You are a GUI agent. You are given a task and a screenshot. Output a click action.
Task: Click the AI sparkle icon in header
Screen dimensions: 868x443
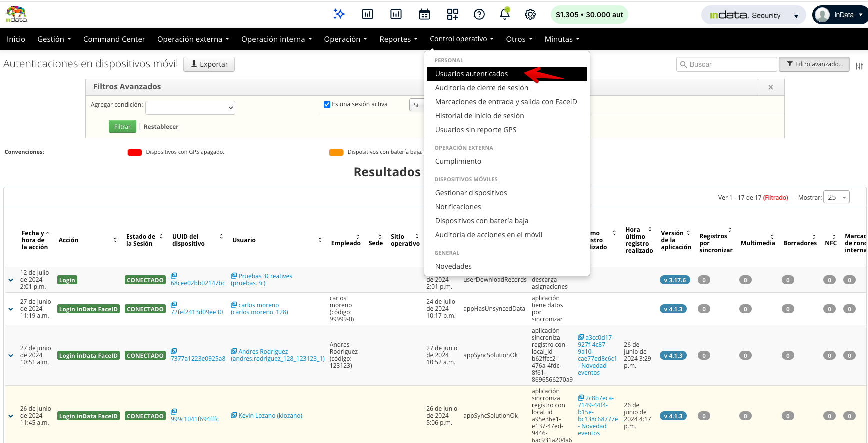click(x=339, y=14)
